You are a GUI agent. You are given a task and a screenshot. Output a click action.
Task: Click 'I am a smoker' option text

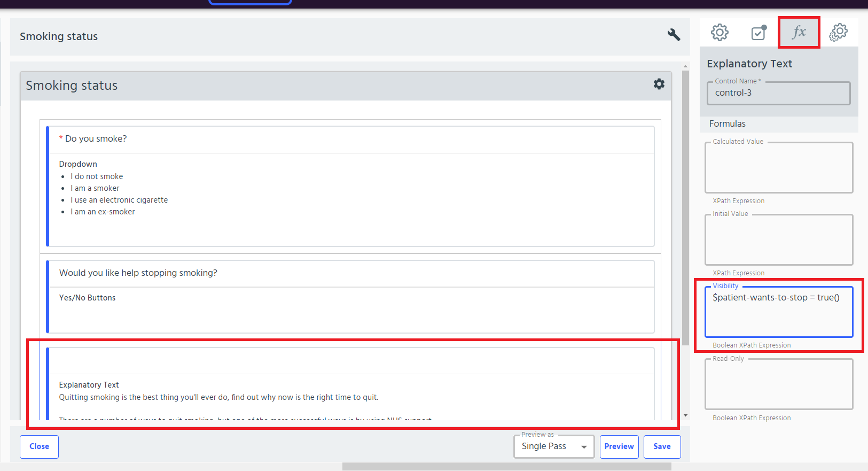click(x=95, y=188)
